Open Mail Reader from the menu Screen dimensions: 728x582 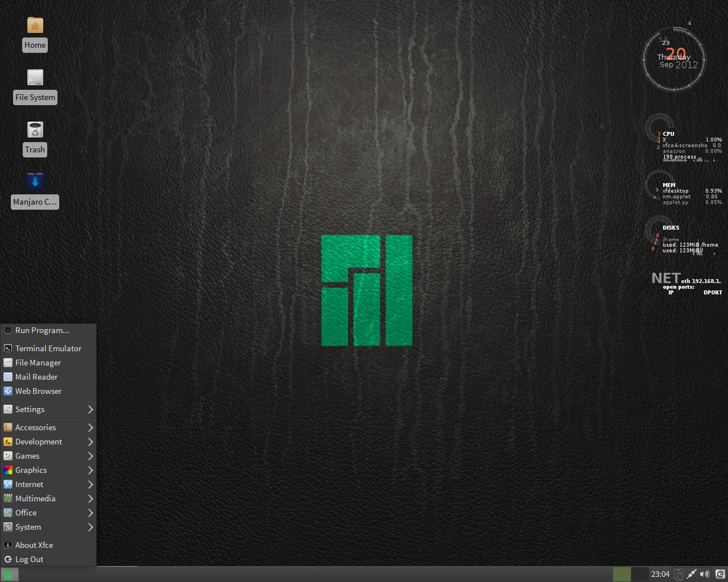(x=37, y=377)
